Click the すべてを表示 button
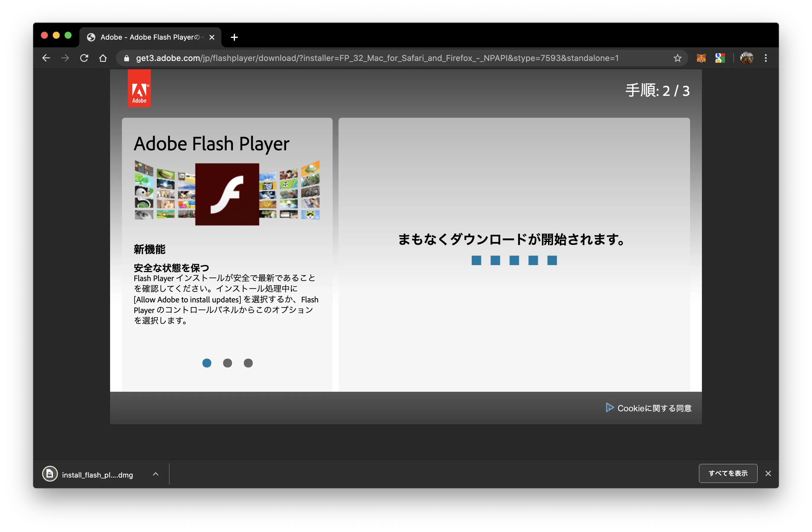The image size is (812, 532). [728, 473]
